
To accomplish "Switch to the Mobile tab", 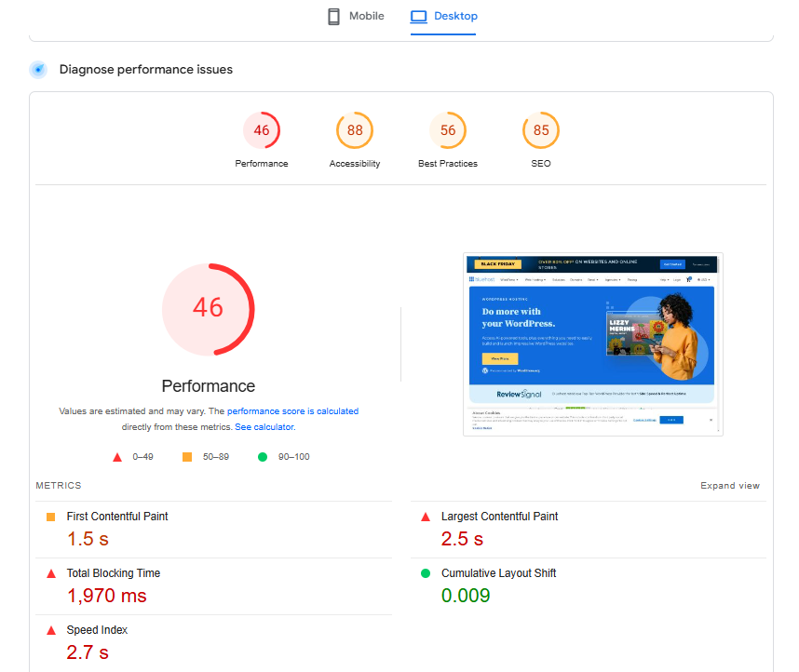I will pyautogui.click(x=356, y=17).
